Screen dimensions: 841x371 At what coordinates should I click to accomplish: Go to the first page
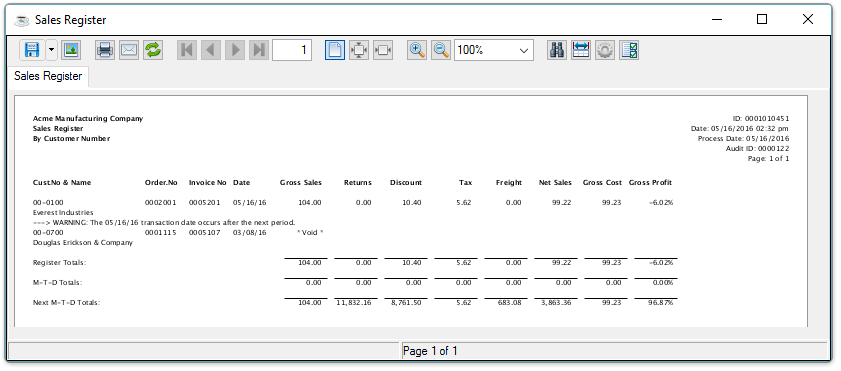[x=187, y=50]
